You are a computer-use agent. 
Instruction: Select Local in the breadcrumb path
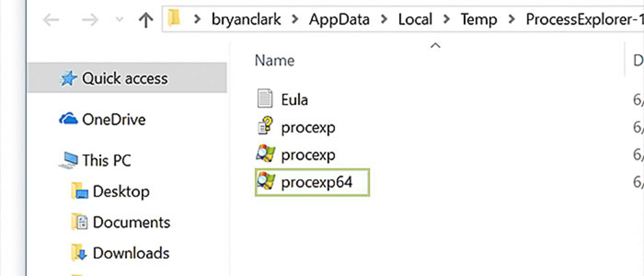tap(415, 19)
